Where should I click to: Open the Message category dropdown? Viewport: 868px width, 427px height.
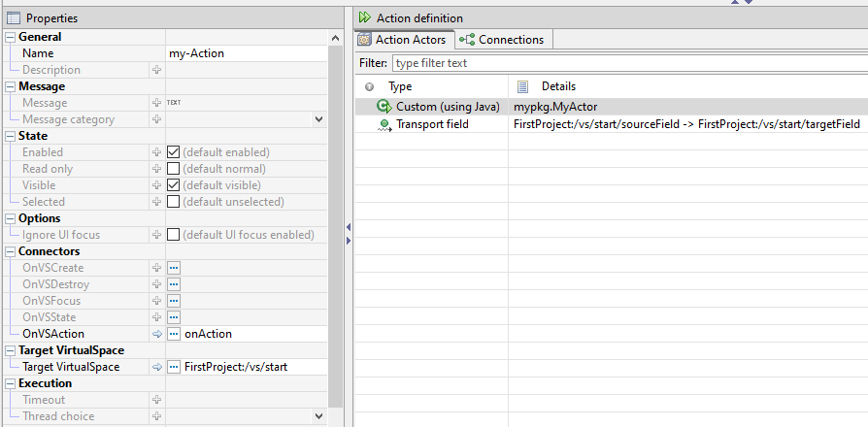[318, 119]
